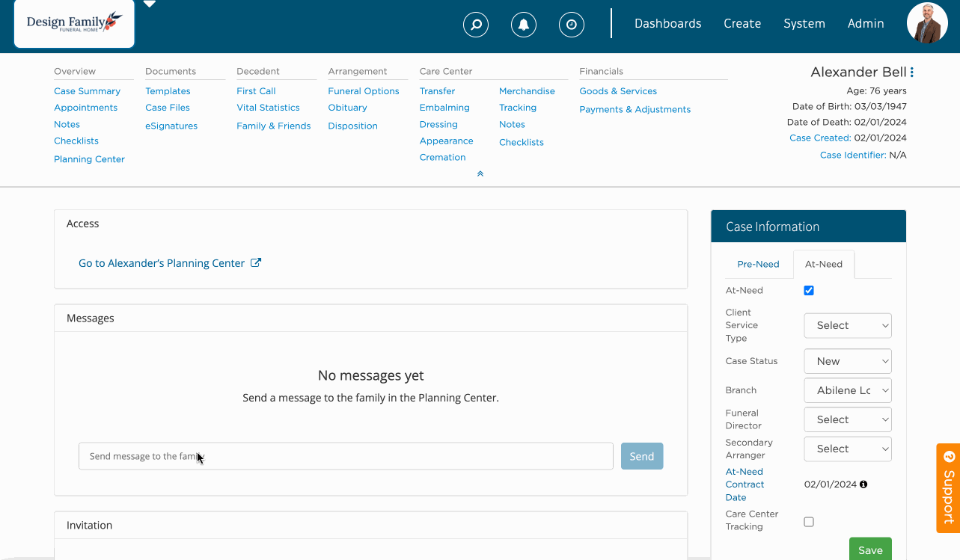Image resolution: width=960 pixels, height=560 pixels.
Task: Uncheck the At-Need checkbox
Action: 809,290
